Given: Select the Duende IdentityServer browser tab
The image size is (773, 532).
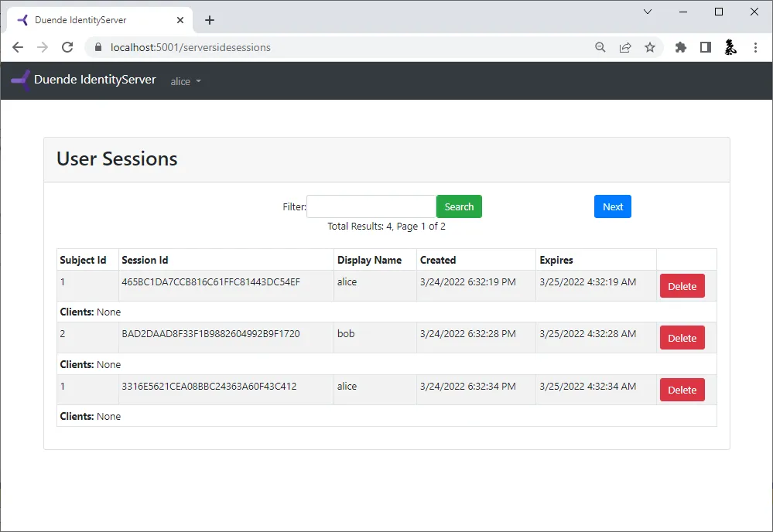Looking at the screenshot, I should (x=93, y=19).
